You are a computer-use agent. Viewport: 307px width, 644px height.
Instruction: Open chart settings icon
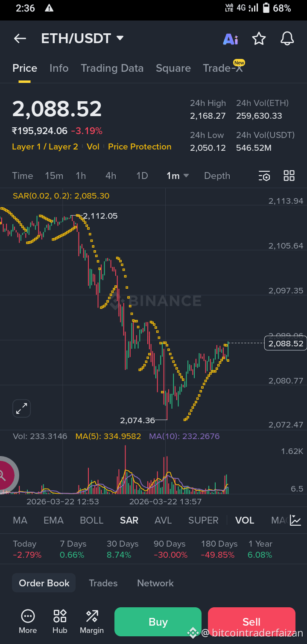[264, 176]
